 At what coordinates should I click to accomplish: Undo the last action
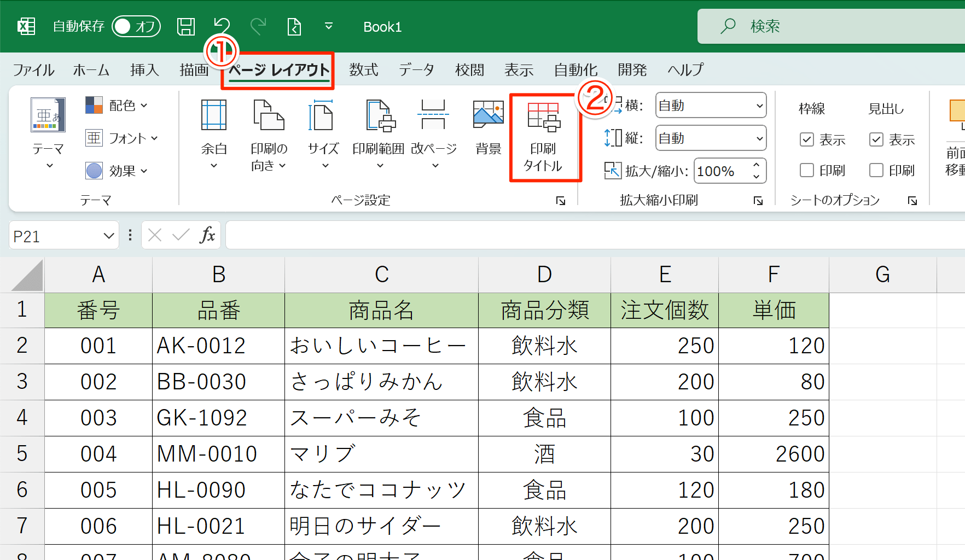(x=222, y=26)
